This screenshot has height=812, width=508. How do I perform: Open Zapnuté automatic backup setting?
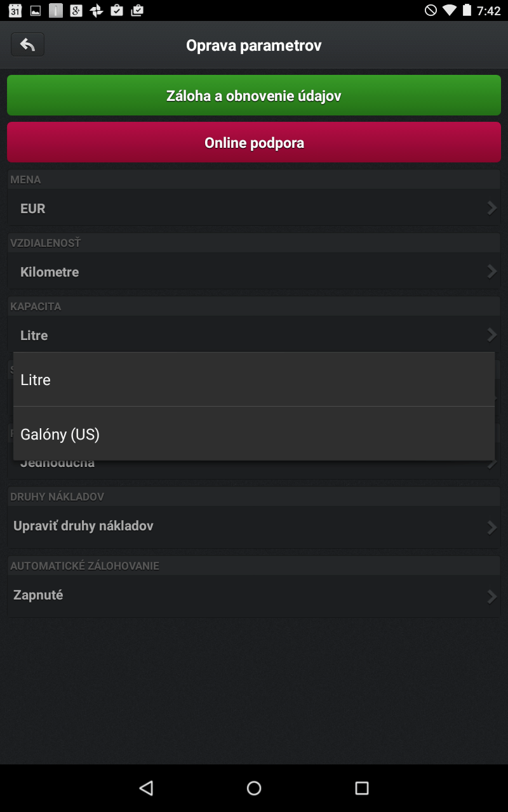tap(254, 596)
